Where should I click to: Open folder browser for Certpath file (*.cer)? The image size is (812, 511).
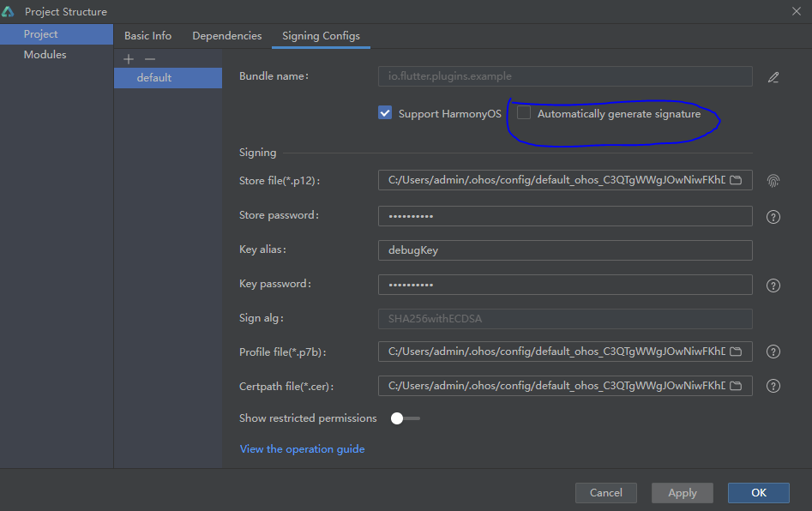(736, 386)
